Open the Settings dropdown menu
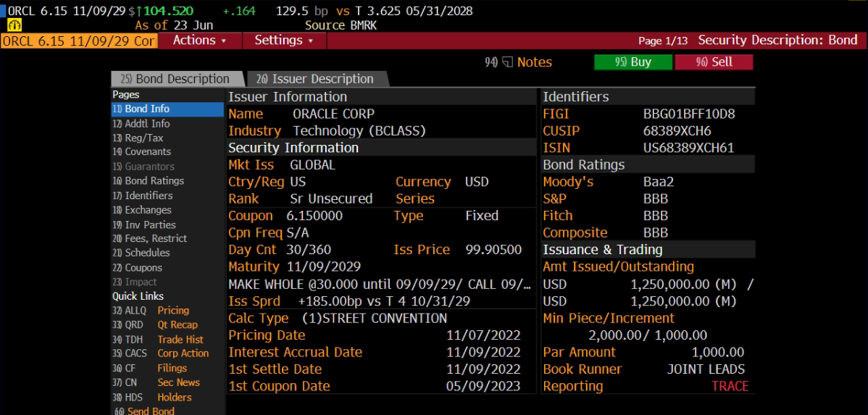This screenshot has height=415, width=868. pyautogui.click(x=284, y=41)
